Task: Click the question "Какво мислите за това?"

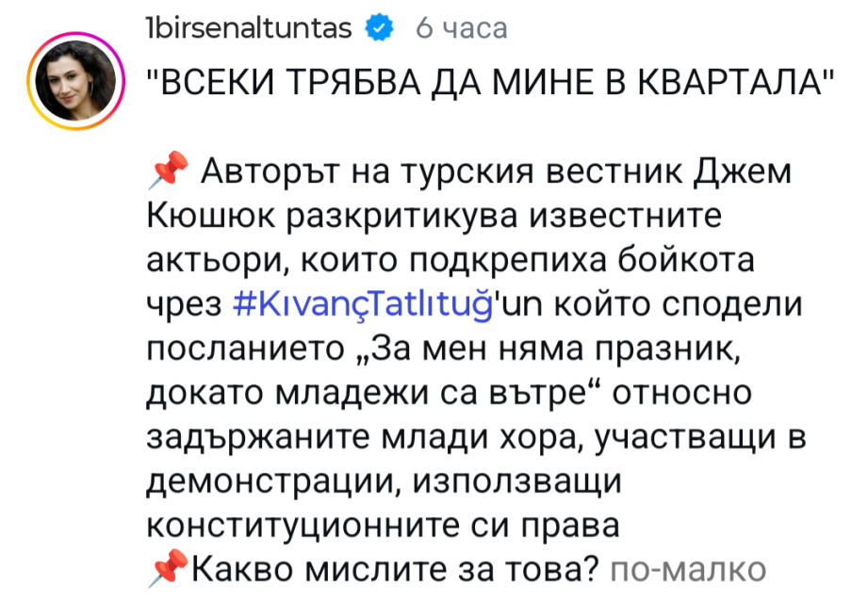Action: (396, 568)
